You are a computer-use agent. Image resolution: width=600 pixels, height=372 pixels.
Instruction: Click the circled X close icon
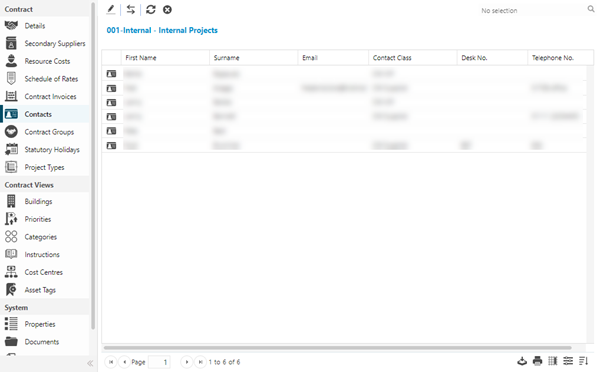click(167, 10)
